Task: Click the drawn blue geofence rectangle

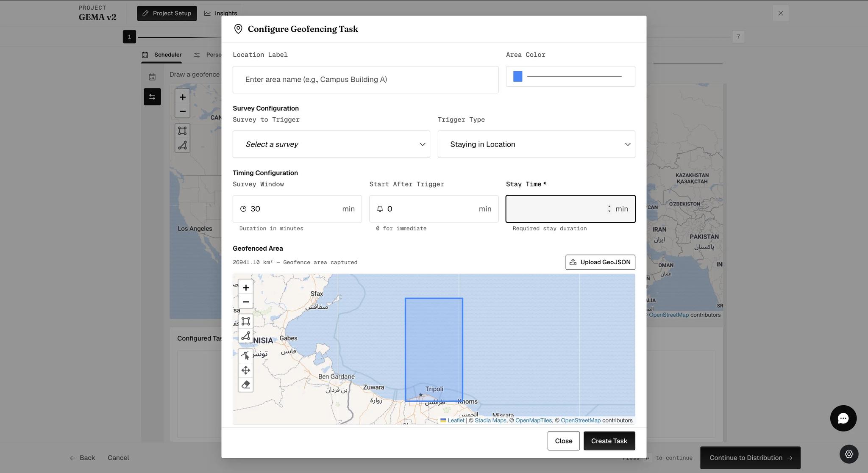Action: 434,350
